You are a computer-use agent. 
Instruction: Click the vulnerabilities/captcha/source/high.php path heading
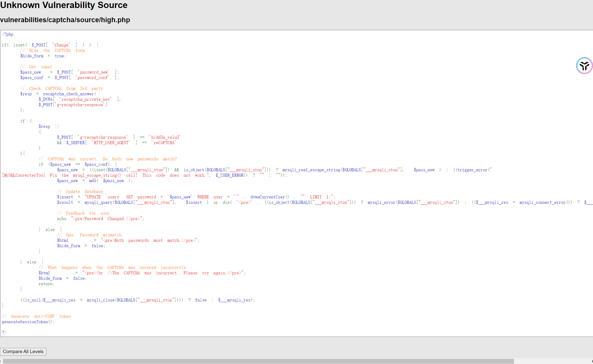pos(65,20)
